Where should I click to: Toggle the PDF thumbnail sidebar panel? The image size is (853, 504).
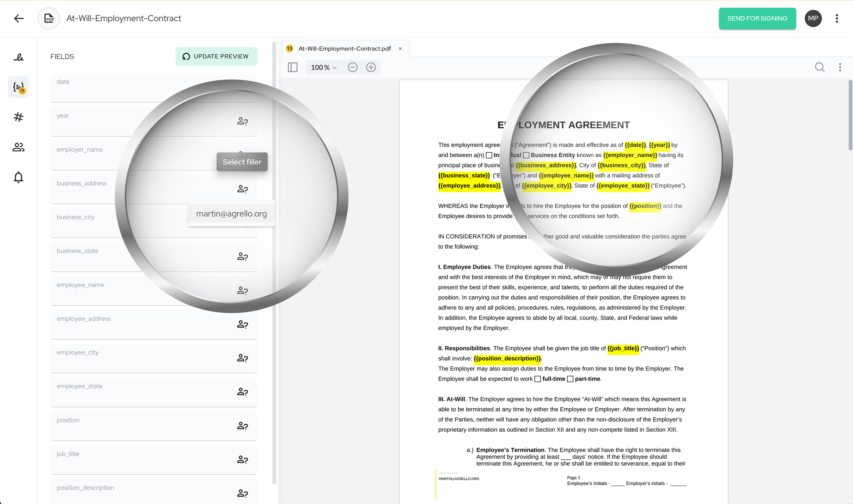[292, 67]
